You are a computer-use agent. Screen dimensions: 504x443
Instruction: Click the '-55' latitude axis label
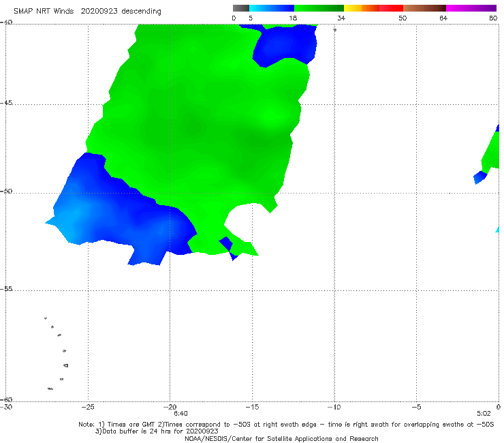click(6, 289)
